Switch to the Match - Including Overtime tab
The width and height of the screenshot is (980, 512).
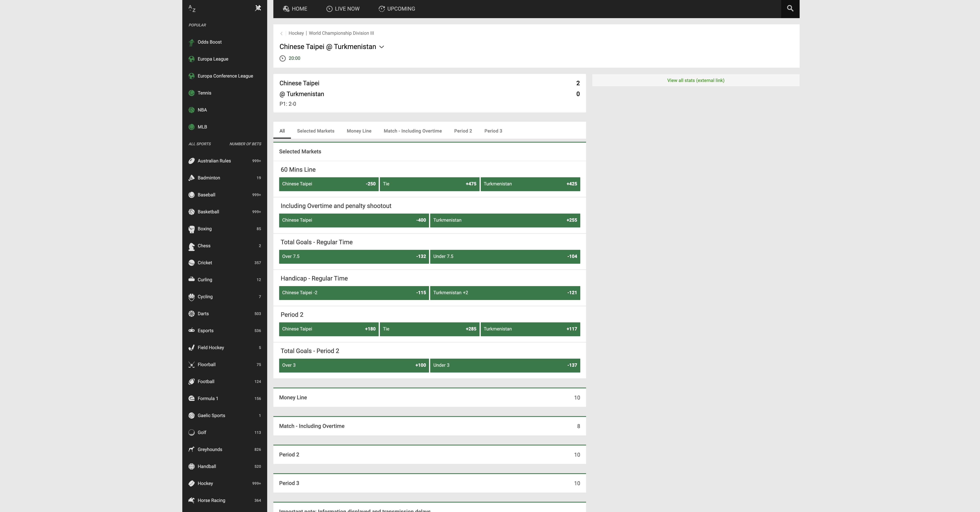click(412, 131)
